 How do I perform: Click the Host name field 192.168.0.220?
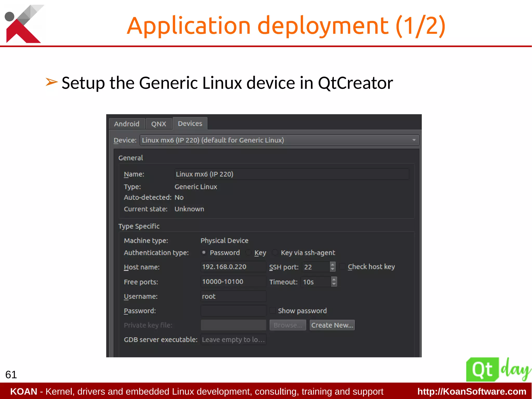pos(233,267)
